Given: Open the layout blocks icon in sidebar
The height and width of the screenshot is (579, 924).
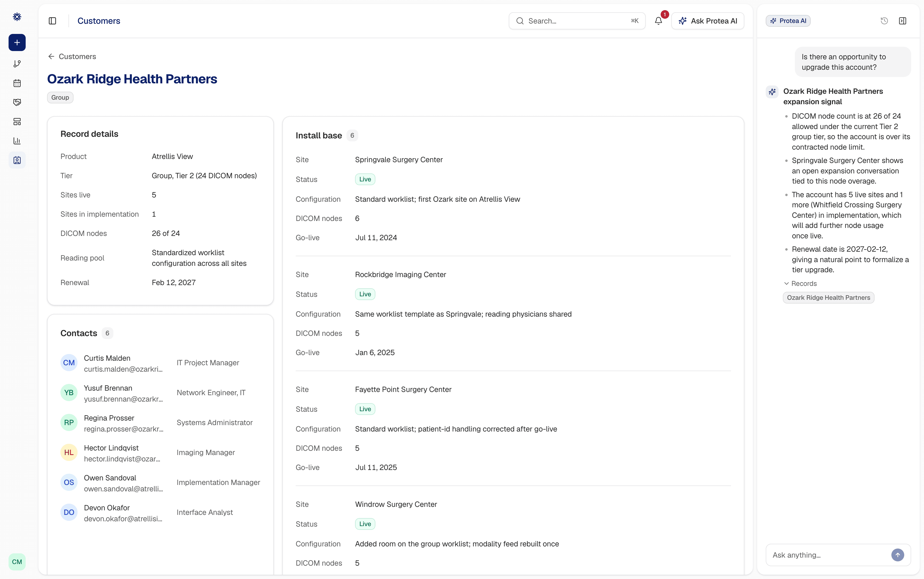Looking at the screenshot, I should 17,122.
